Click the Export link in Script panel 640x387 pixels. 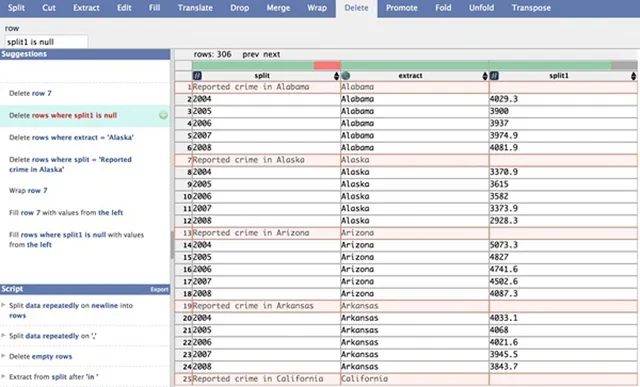[159, 289]
